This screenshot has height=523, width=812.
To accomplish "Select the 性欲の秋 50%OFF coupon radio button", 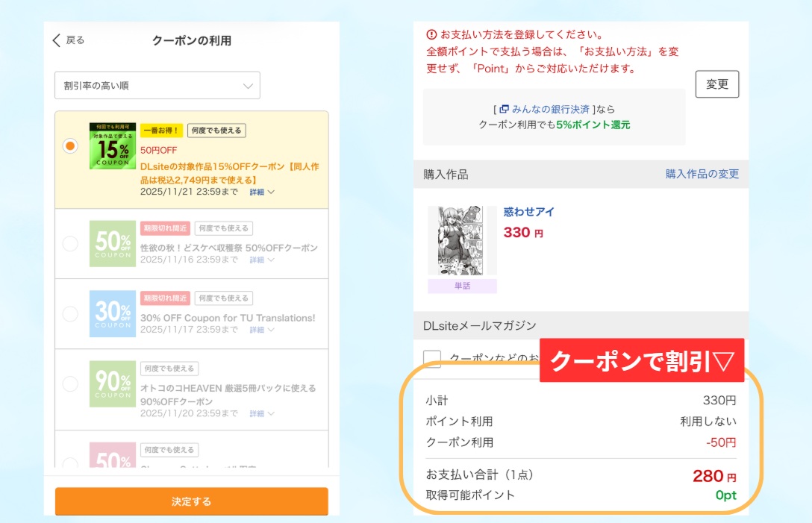I will pos(69,243).
